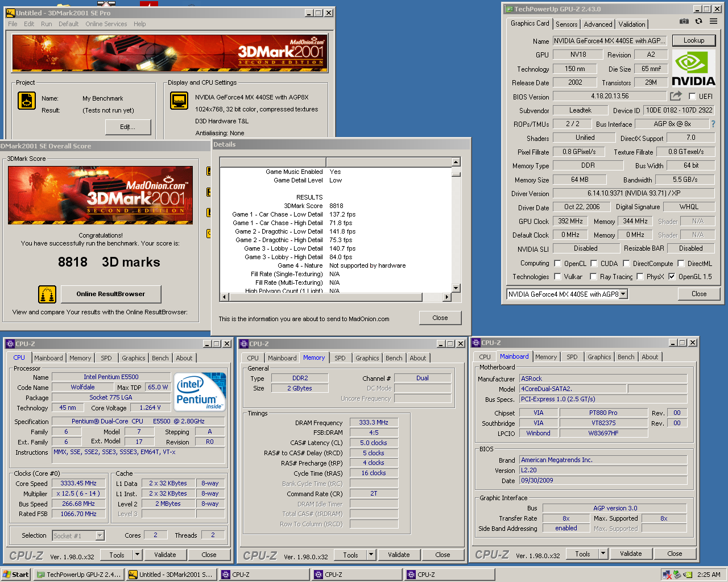Click Details list scroll down arrow
728x582 pixels.
[456, 288]
